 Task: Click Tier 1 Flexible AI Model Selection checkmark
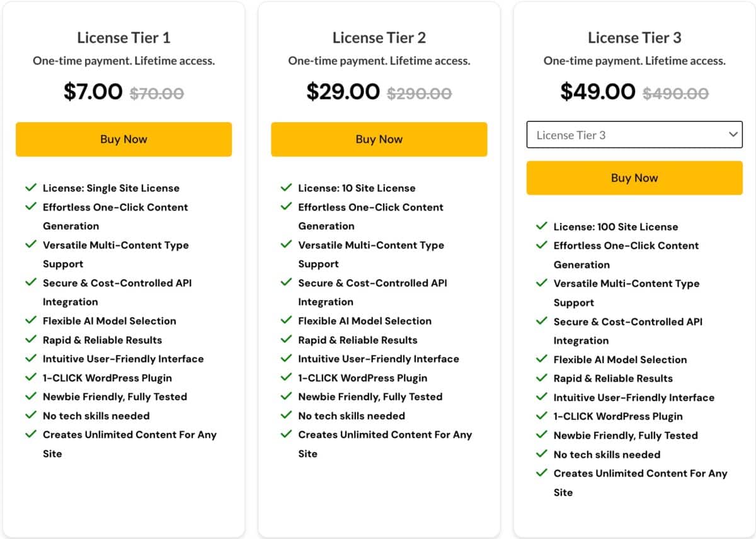pyautogui.click(x=31, y=321)
